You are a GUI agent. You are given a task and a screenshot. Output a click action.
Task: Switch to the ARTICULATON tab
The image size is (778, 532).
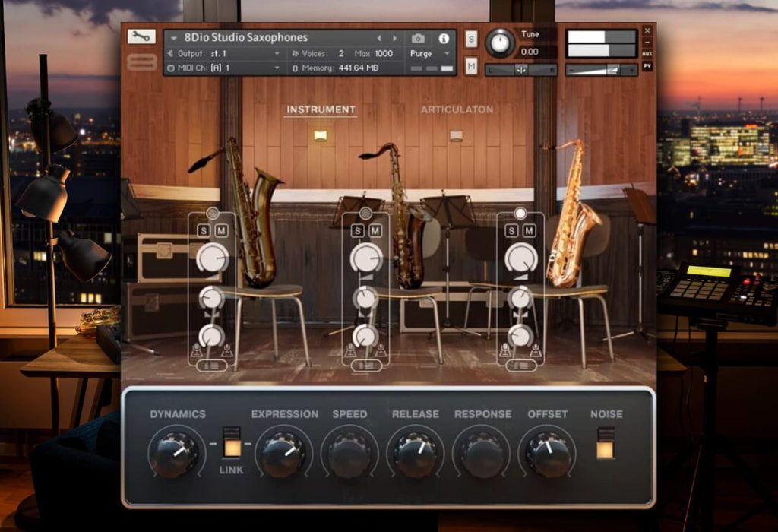(457, 109)
